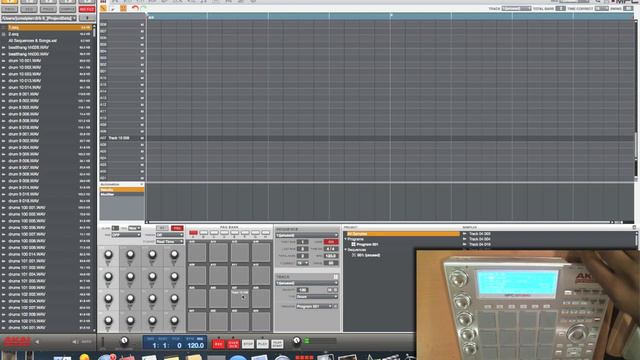Click the small edit button right of Program 001
The height and width of the screenshot is (360, 640).
[336, 306]
